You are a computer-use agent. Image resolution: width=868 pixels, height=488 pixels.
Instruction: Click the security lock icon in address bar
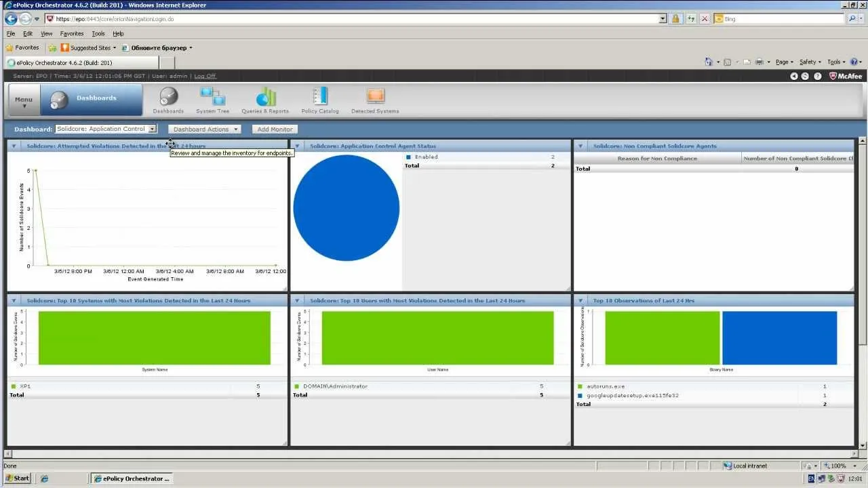tap(676, 19)
